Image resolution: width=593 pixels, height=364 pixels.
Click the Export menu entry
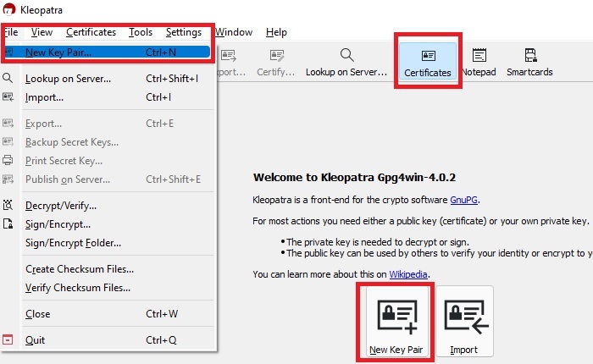pos(107,124)
